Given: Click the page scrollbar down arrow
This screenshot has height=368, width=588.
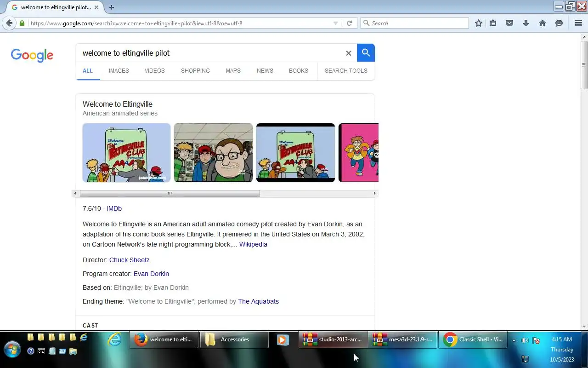Looking at the screenshot, I should click(x=584, y=327).
